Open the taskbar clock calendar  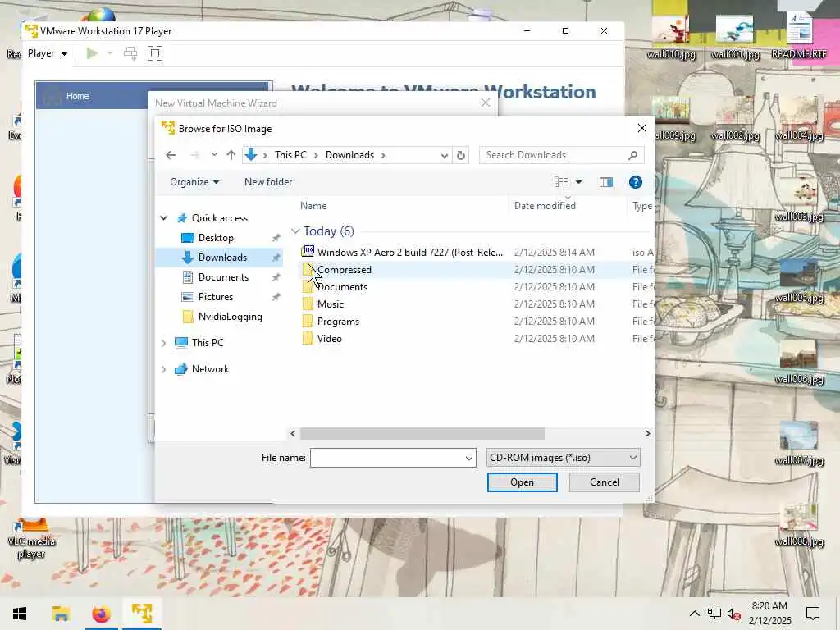point(769,614)
